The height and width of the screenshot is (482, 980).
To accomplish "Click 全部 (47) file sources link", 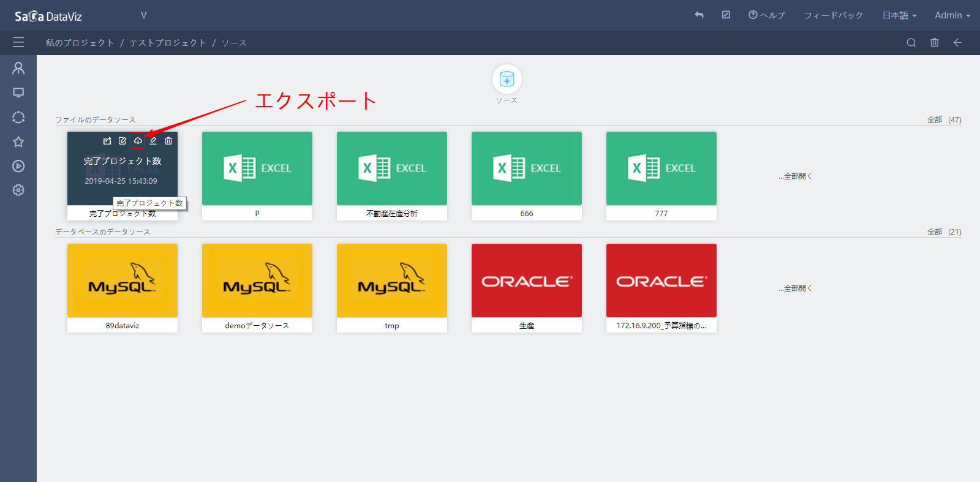I will tap(944, 120).
